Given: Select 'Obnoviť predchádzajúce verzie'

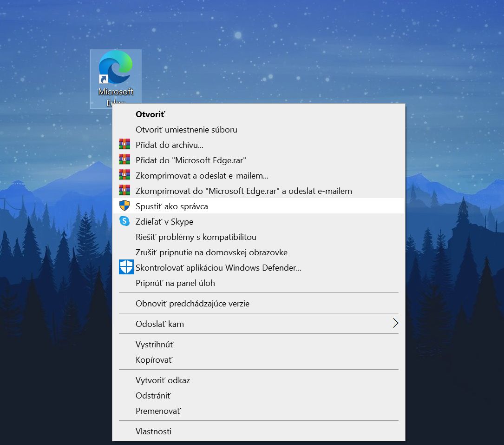Looking at the screenshot, I should (x=258, y=304).
